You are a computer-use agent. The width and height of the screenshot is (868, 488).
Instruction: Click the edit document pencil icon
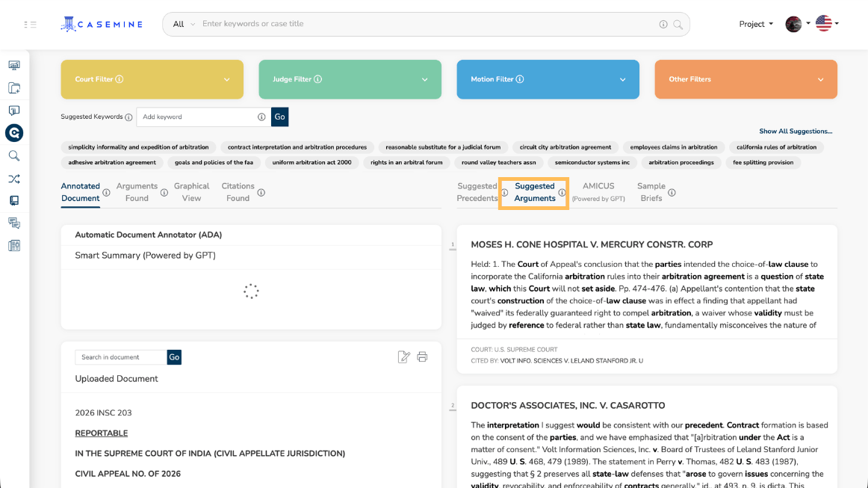(x=404, y=357)
